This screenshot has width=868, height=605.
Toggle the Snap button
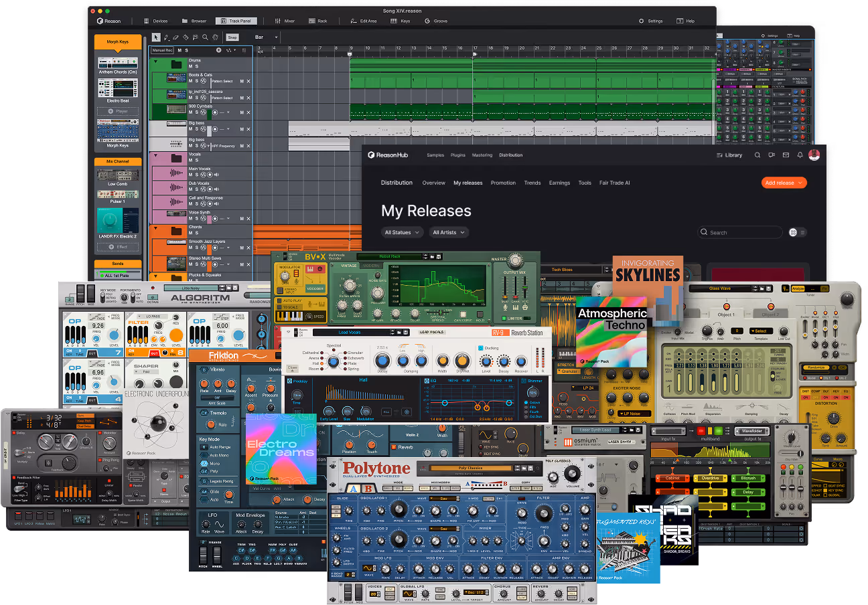pos(232,37)
